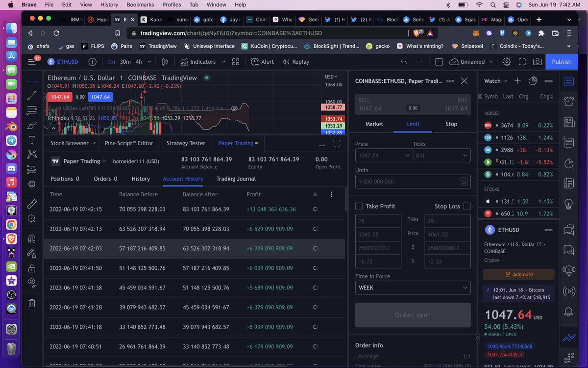Take a chart snapshot with camera icon
588x368 pixels.
pos(538,62)
